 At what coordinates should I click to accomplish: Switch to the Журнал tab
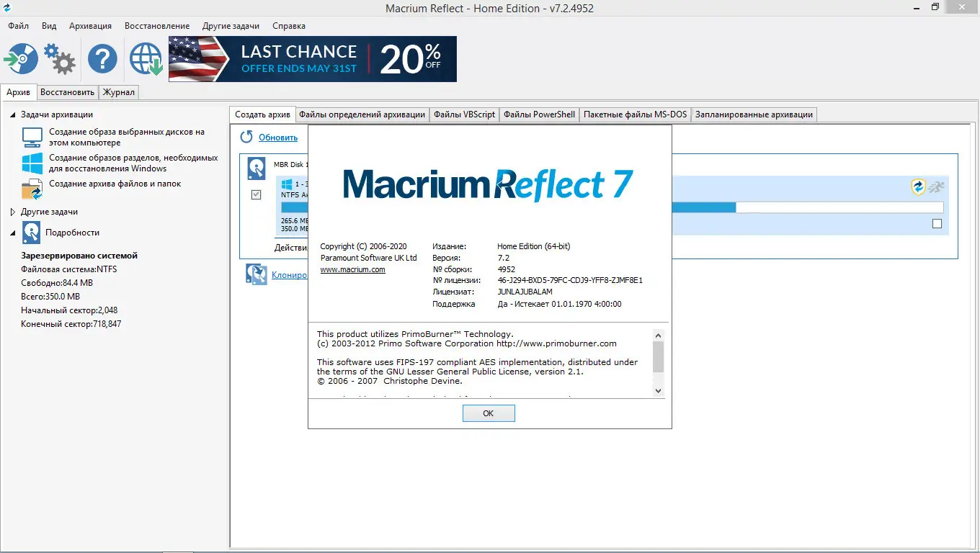pos(118,92)
